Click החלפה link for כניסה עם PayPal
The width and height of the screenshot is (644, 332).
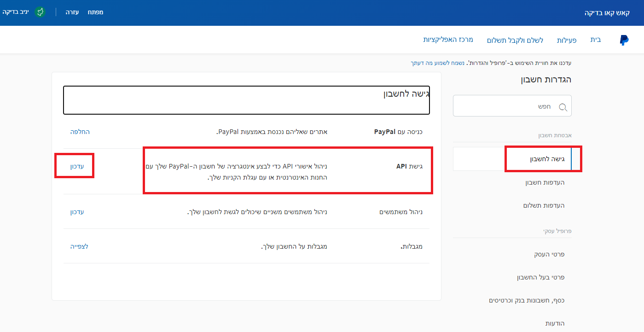(80, 132)
